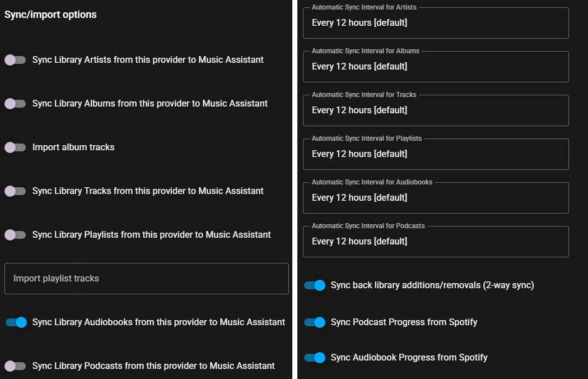588x379 pixels.
Task: Open Sync Interval for Audiobooks dropdown
Action: [x=436, y=198]
